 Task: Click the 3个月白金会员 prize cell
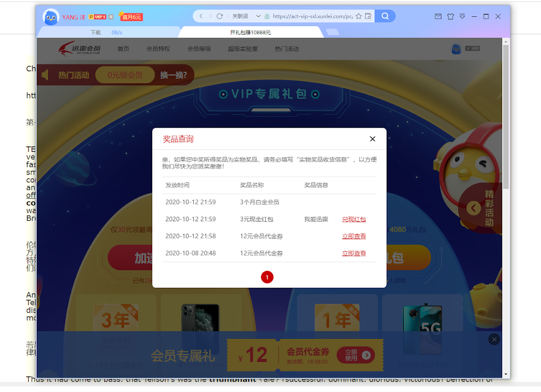260,202
